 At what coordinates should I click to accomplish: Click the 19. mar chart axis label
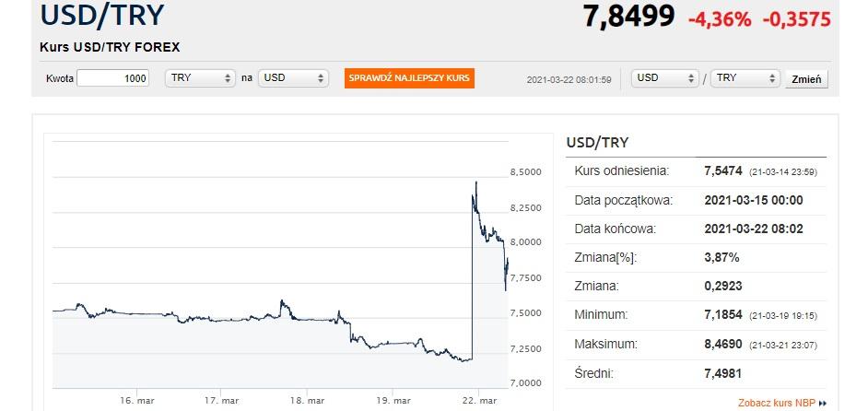tap(393, 401)
